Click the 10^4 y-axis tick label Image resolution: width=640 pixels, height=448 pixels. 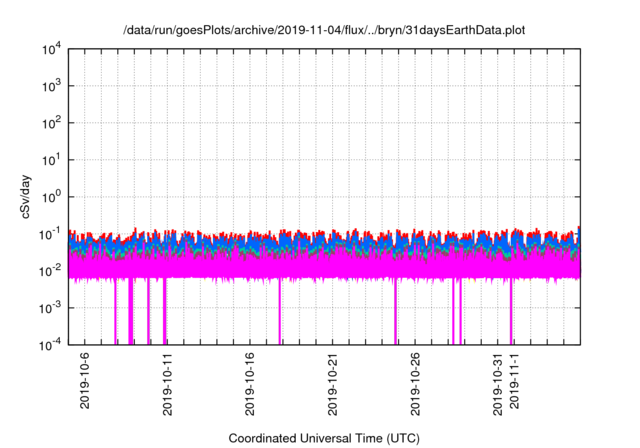pyautogui.click(x=52, y=49)
